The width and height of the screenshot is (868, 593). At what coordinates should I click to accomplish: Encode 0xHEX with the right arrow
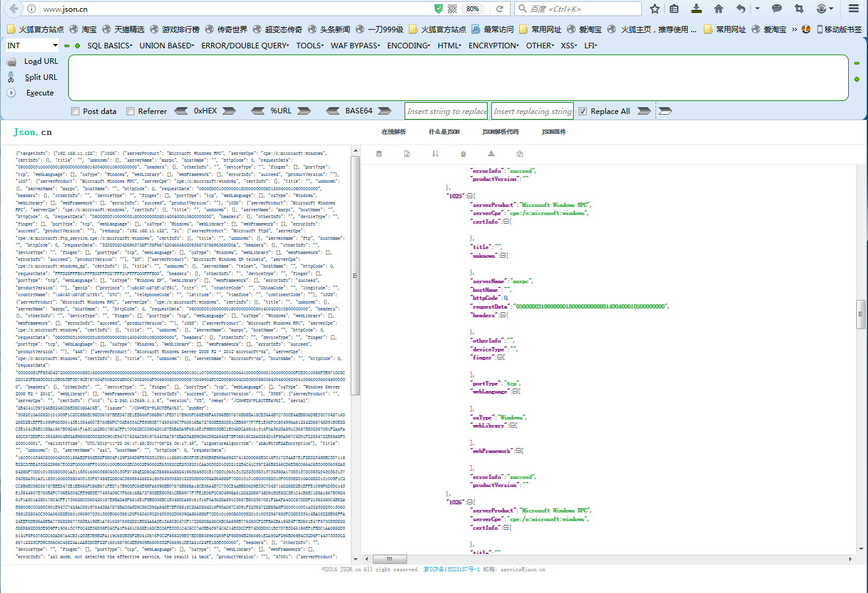pyautogui.click(x=229, y=111)
